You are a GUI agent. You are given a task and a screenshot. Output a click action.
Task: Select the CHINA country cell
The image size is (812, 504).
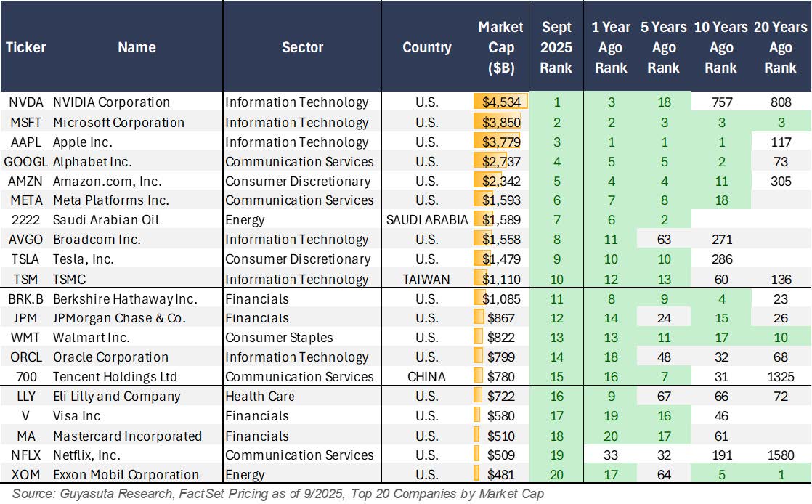click(427, 377)
